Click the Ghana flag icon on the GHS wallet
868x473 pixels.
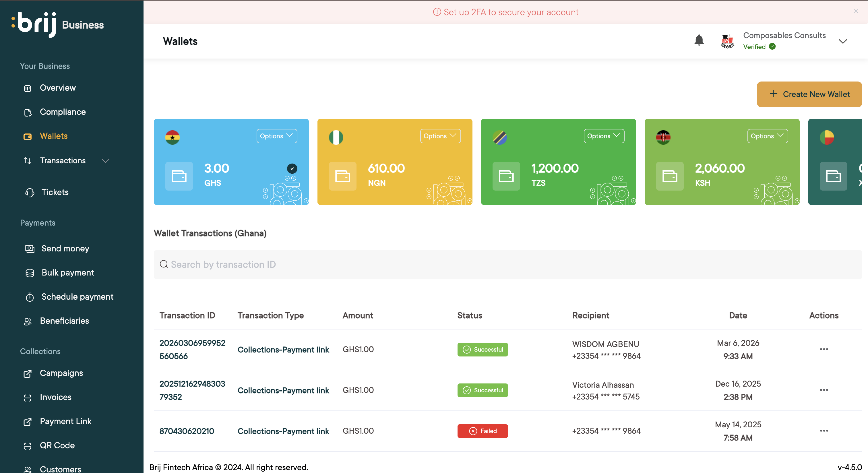pyautogui.click(x=172, y=137)
